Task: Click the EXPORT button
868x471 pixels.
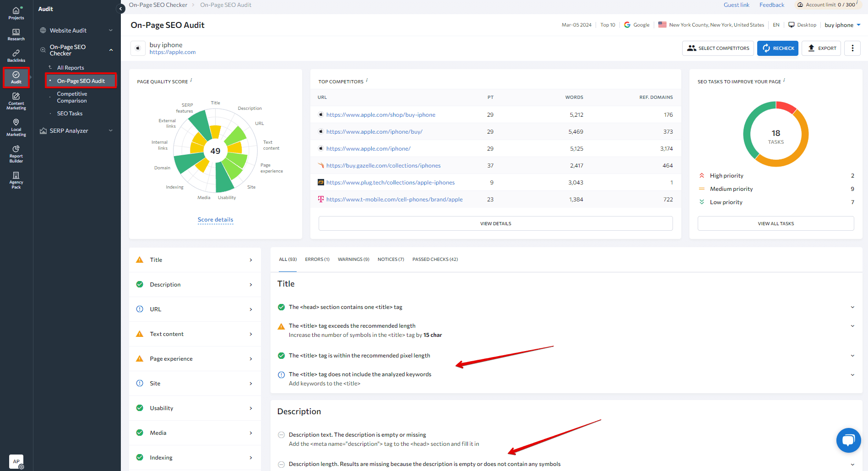Action: (x=821, y=48)
